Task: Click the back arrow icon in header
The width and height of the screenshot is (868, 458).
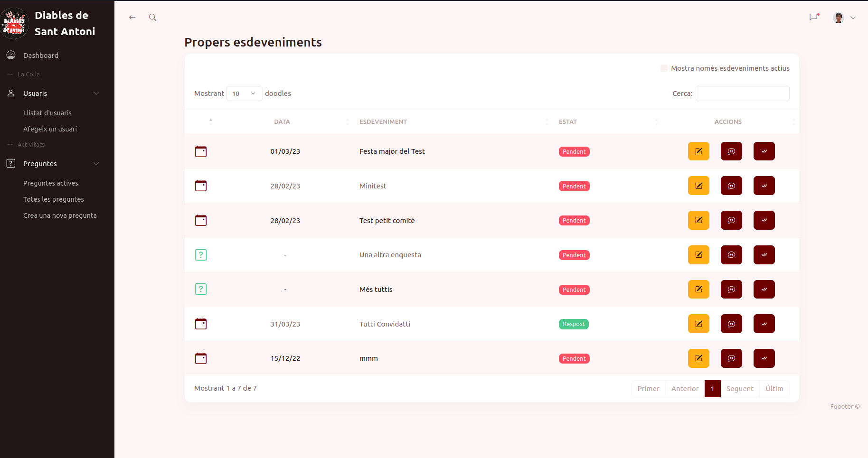Action: pos(132,18)
